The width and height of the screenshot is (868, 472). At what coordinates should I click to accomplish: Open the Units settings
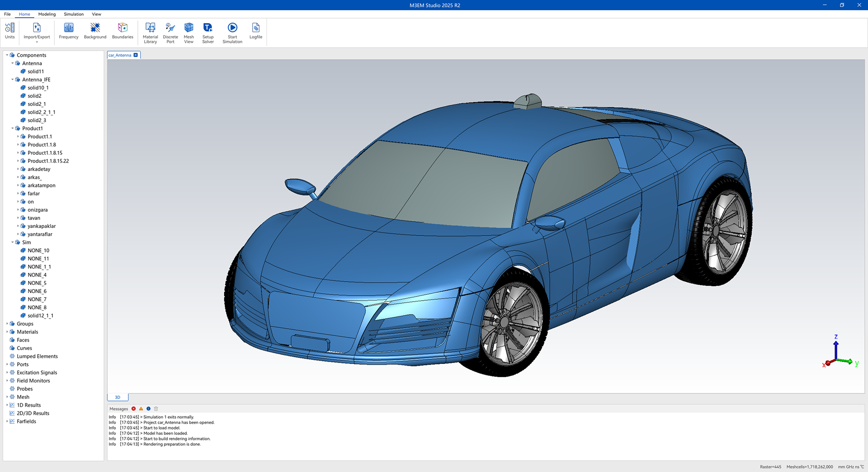[9, 31]
